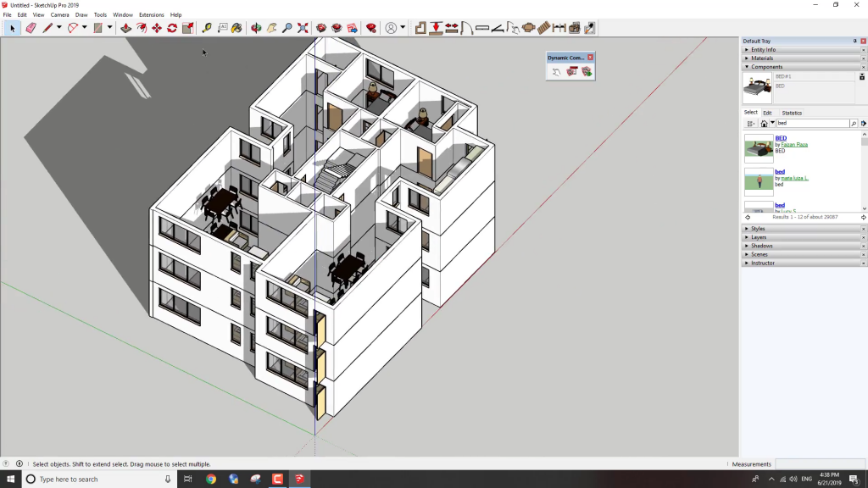
Task: Select the Eraser tool
Action: point(31,28)
